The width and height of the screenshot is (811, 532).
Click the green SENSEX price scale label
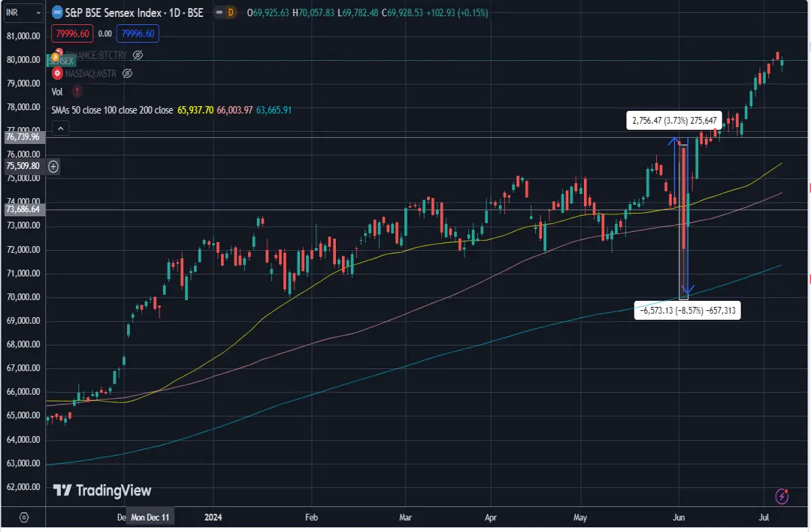[x=61, y=61]
